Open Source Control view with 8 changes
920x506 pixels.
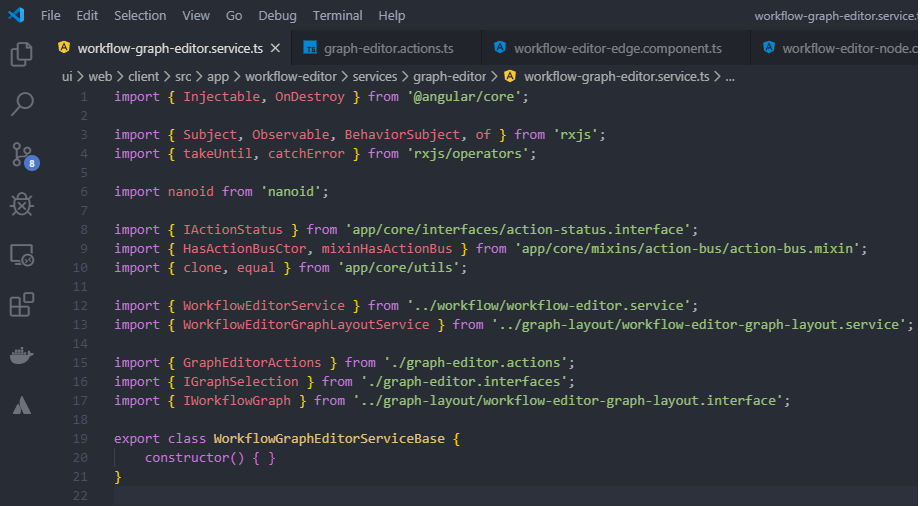click(25, 156)
